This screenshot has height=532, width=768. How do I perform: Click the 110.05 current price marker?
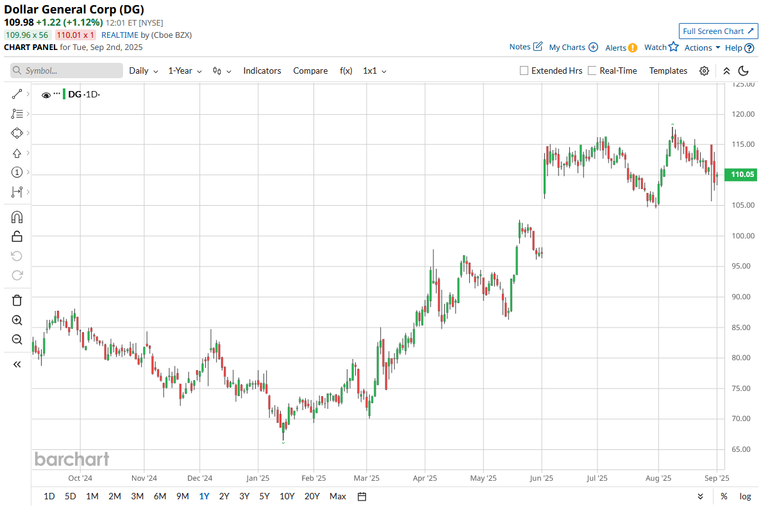[x=741, y=174]
